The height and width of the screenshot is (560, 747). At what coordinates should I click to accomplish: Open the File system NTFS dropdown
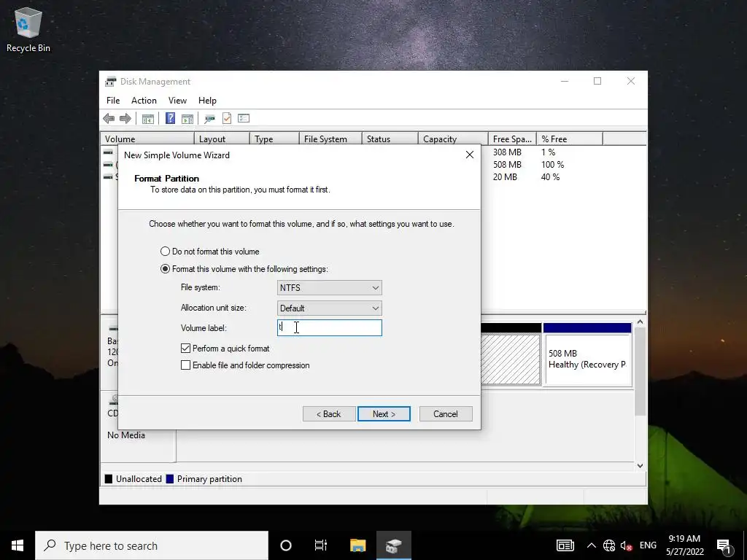coord(329,287)
